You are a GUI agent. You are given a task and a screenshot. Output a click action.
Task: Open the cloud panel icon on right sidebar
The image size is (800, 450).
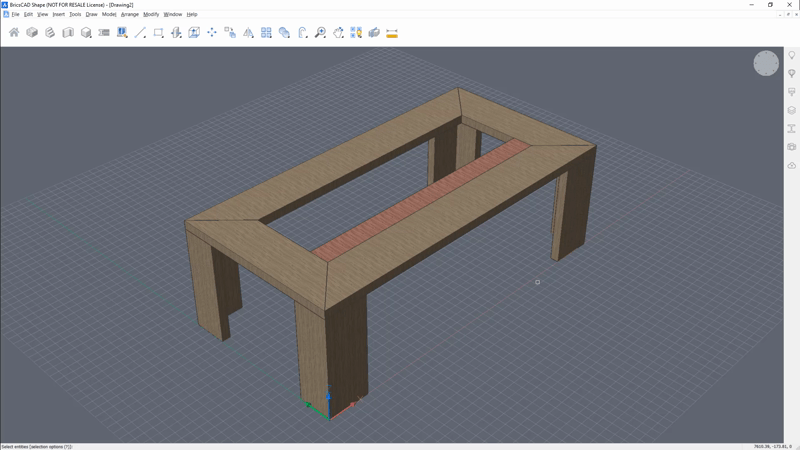[792, 165]
